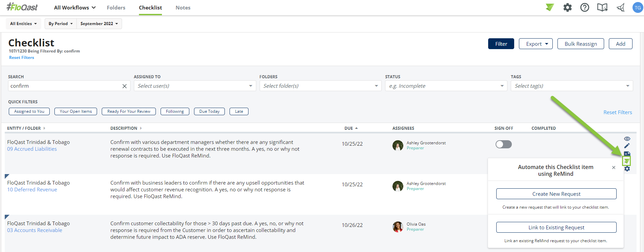Switch to the Notes tab
This screenshot has width=644, height=252.
click(x=183, y=7)
